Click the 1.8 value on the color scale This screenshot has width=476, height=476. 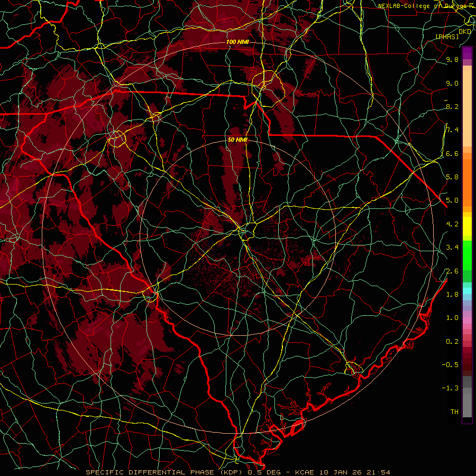point(452,295)
